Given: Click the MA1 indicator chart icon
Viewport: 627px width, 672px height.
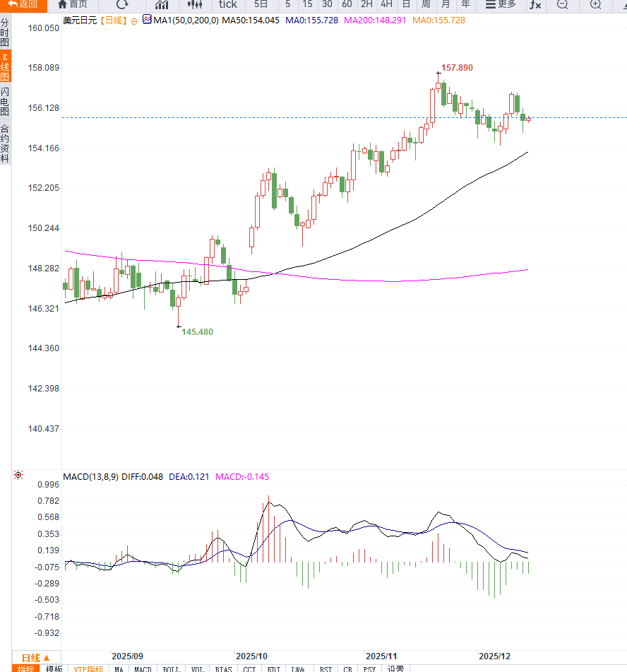Looking at the screenshot, I should pyautogui.click(x=146, y=20).
